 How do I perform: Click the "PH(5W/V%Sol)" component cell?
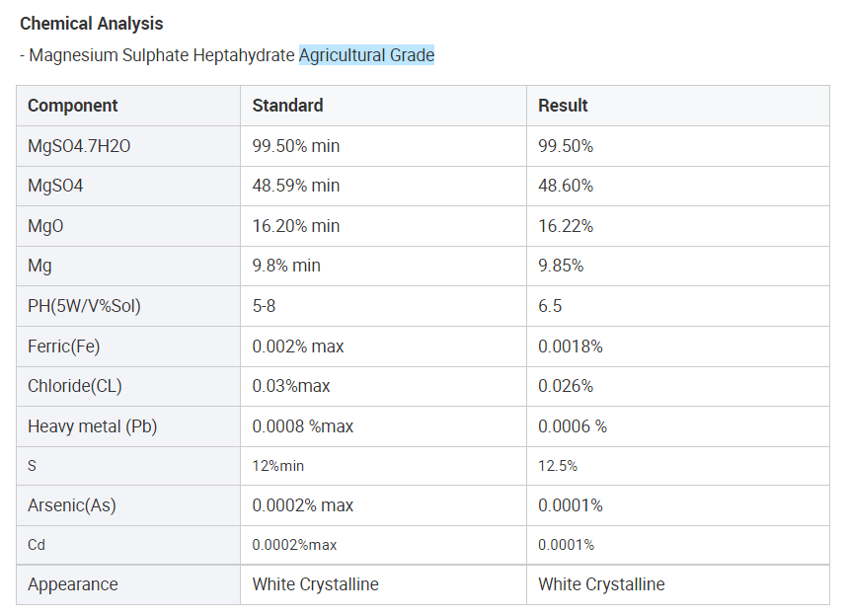tap(84, 306)
